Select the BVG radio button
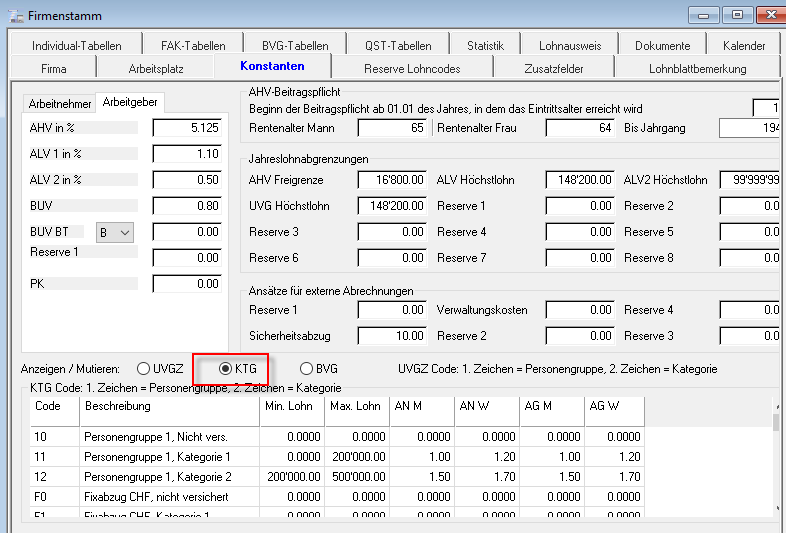This screenshot has height=533, width=786. coord(306,369)
